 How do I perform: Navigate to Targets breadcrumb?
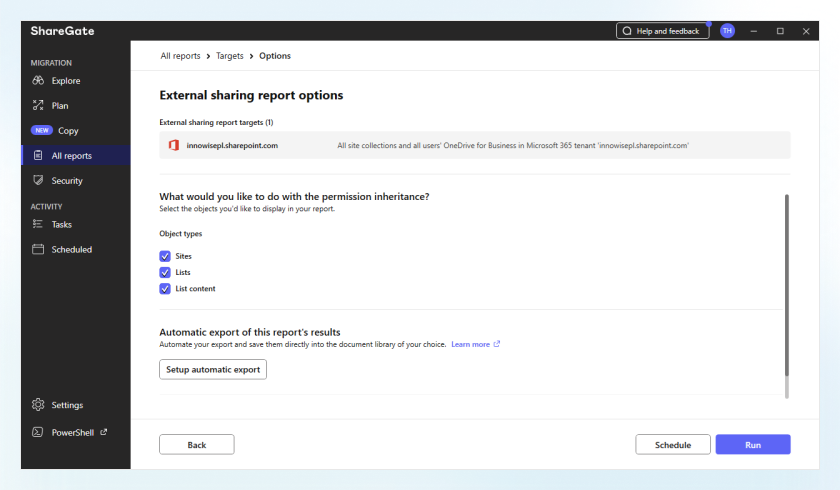pos(230,56)
